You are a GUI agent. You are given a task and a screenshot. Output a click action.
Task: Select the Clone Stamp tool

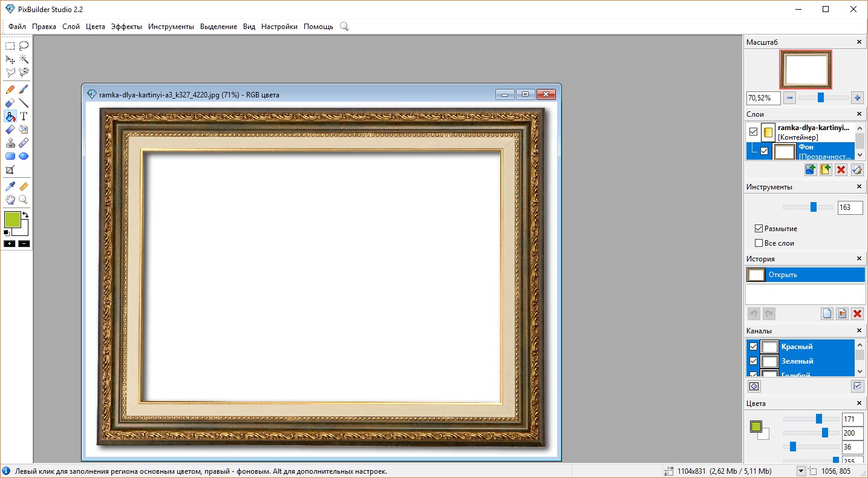pos(10,143)
